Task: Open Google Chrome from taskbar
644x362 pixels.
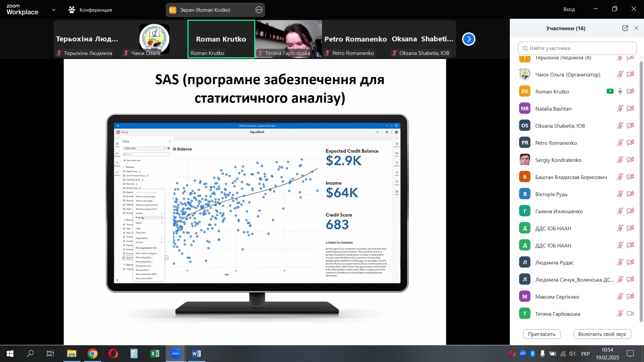Action: 93,354
